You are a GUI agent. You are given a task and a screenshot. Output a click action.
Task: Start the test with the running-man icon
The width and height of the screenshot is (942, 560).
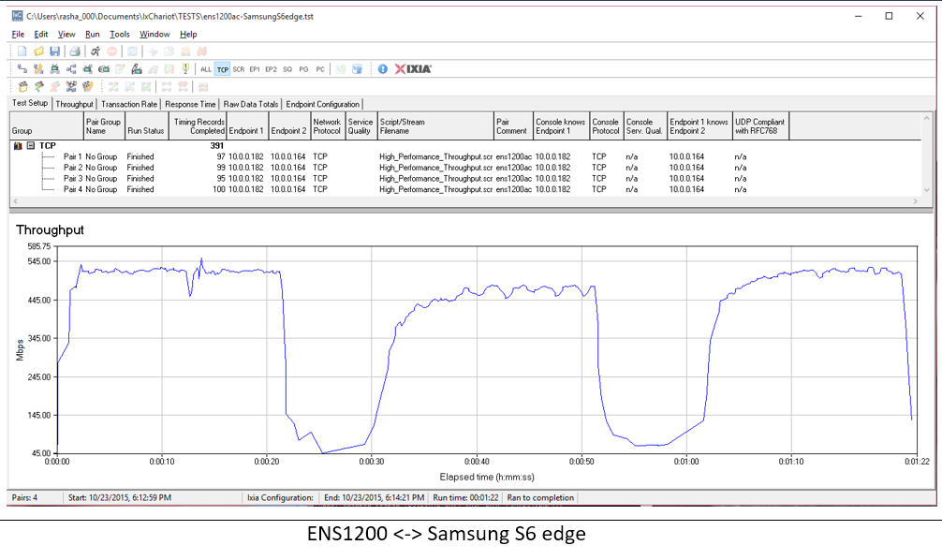pyautogui.click(x=95, y=52)
